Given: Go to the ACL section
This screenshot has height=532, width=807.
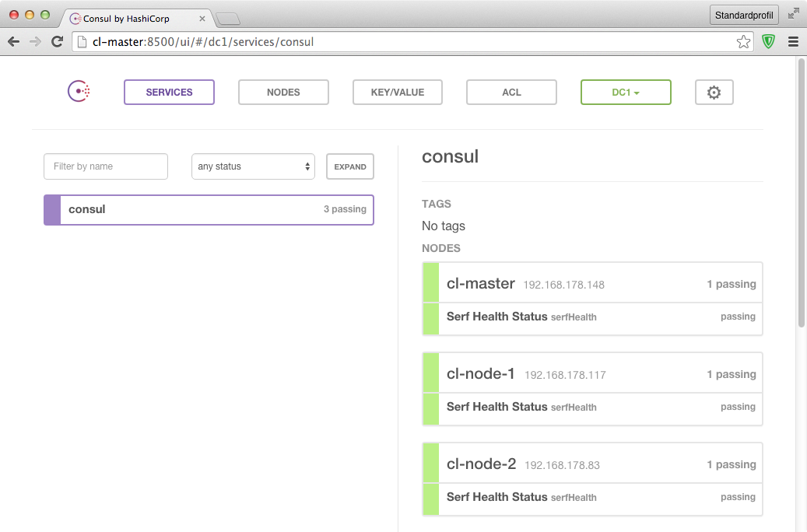Looking at the screenshot, I should 511,93.
